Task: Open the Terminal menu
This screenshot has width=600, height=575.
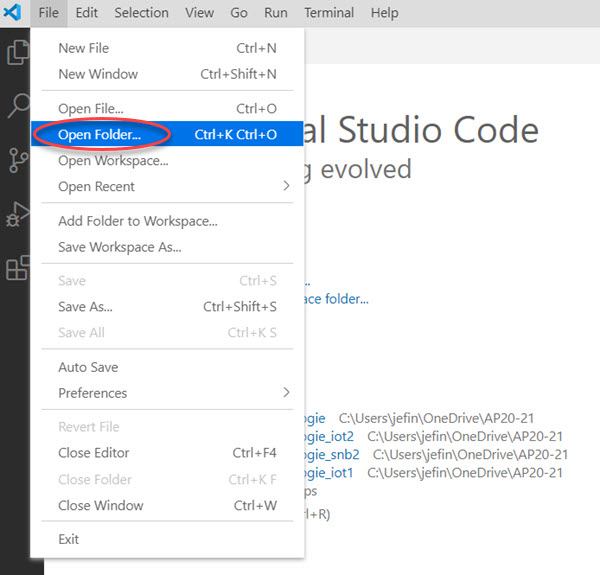Action: (329, 13)
